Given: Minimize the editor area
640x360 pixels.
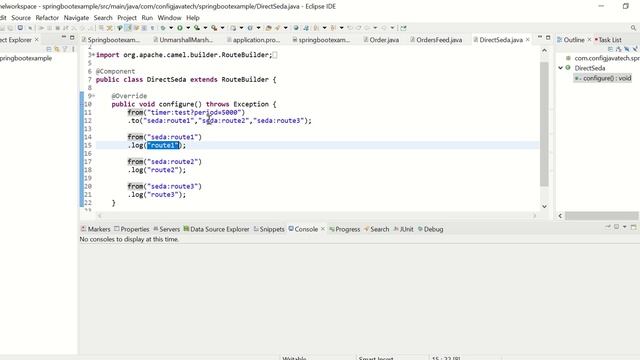Looking at the screenshot, I should [540, 37].
